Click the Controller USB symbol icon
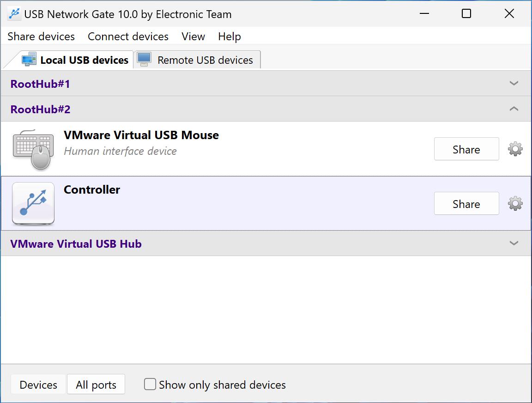The image size is (532, 403). pos(33,203)
